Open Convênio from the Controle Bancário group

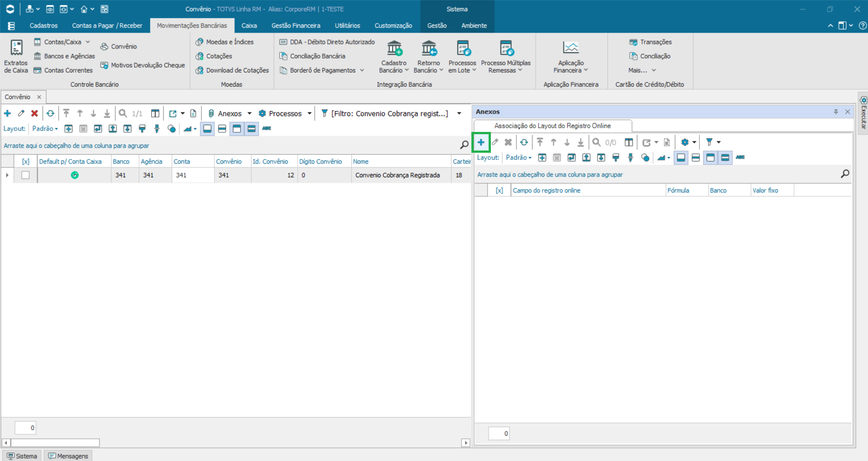(x=119, y=46)
